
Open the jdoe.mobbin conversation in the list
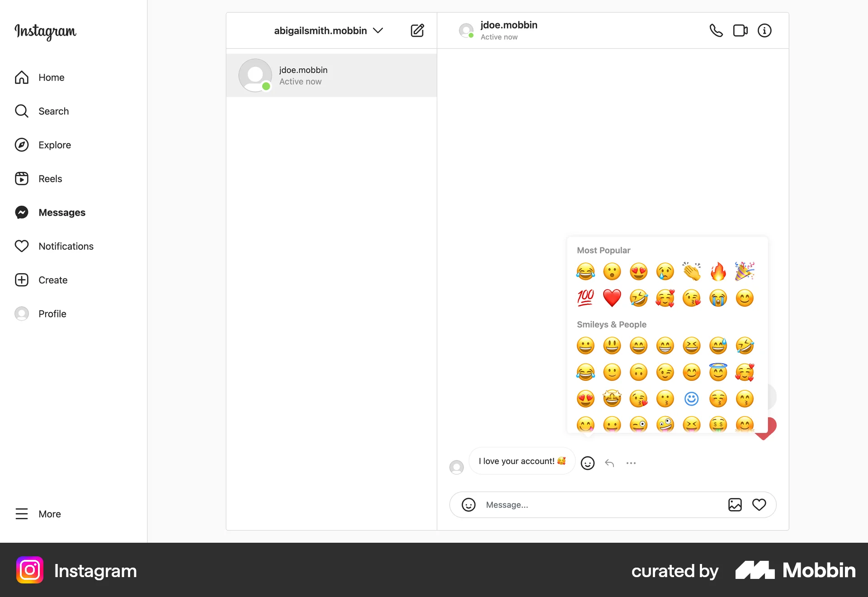pos(331,76)
